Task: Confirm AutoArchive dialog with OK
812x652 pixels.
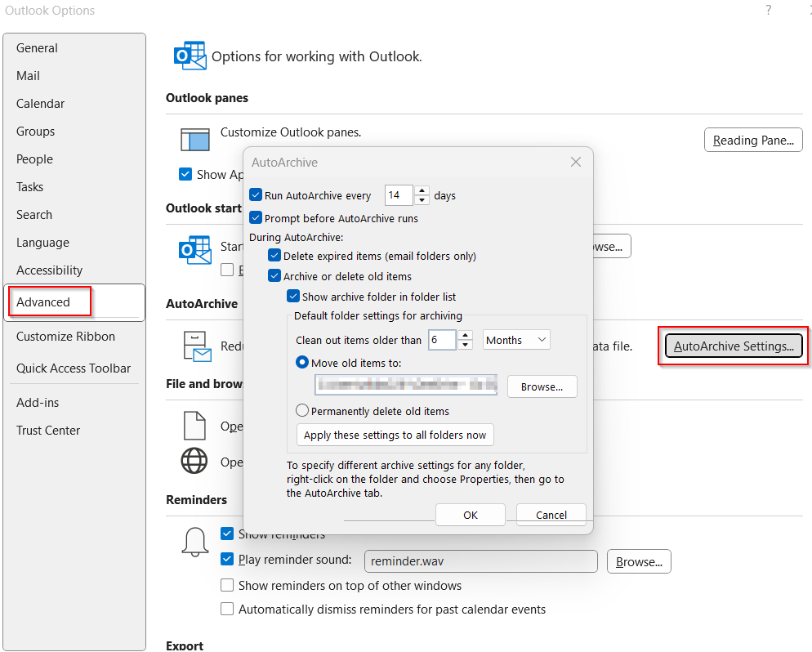Action: point(471,515)
